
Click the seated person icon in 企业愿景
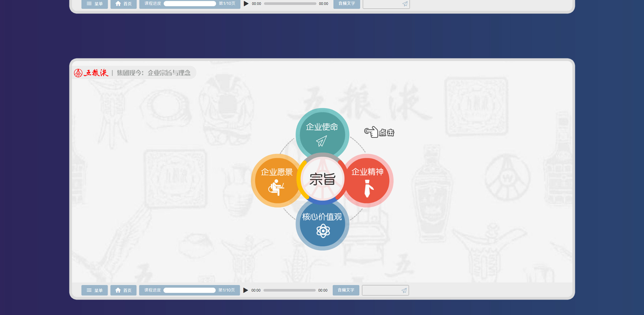276,187
